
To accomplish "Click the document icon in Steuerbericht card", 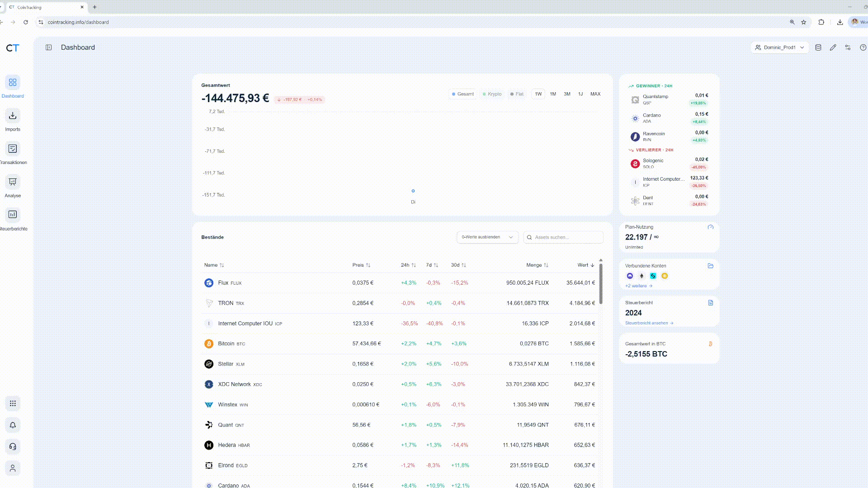I will point(711,303).
